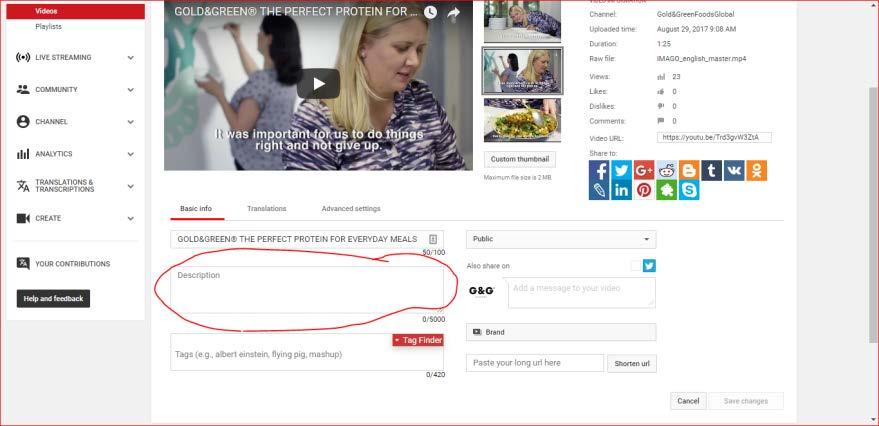879x426 pixels.
Task: Click the raw file name IMAGO_english_master.mp4
Action: (x=701, y=58)
